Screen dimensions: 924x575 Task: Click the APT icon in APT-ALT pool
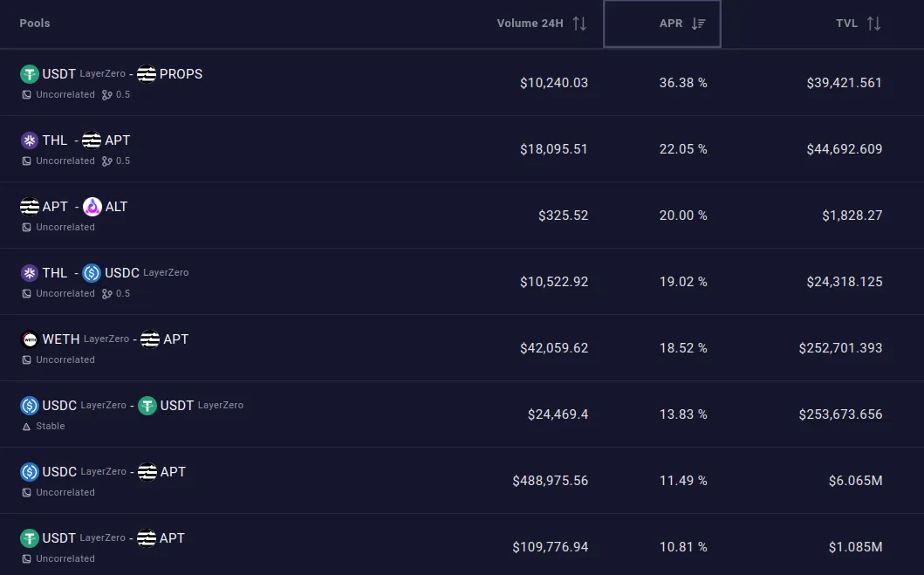coord(29,207)
